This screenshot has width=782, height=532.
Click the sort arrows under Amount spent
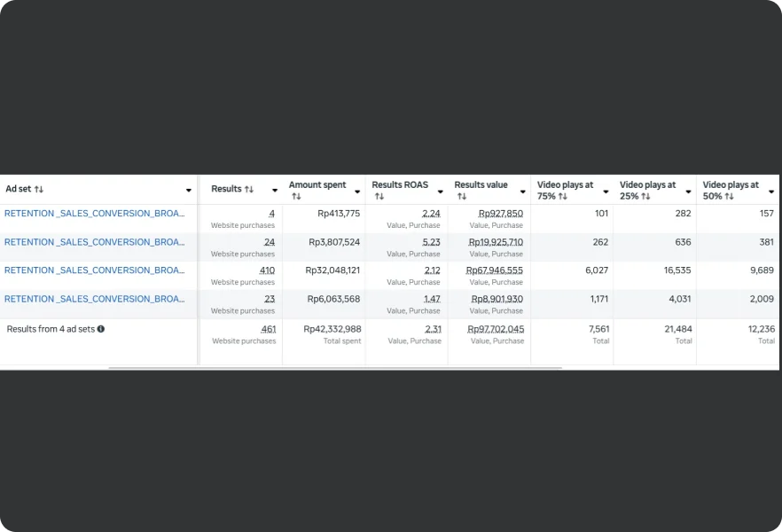click(296, 196)
